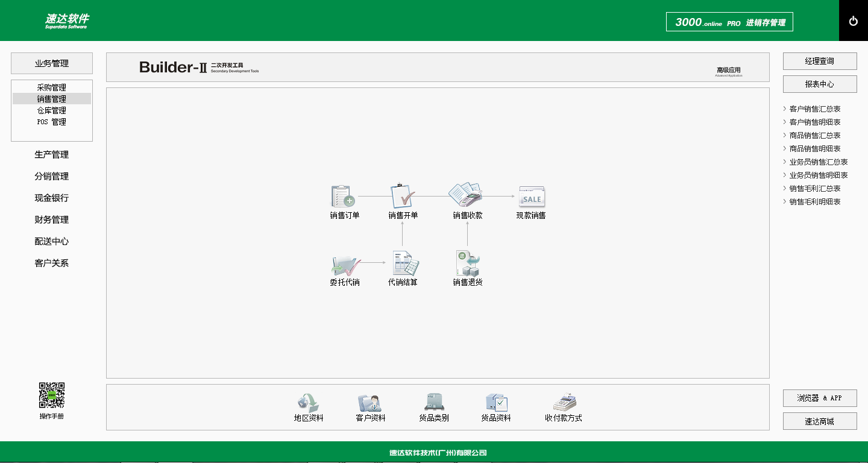
Task: Open the 客户资料 customer data icon
Action: pyautogui.click(x=370, y=402)
